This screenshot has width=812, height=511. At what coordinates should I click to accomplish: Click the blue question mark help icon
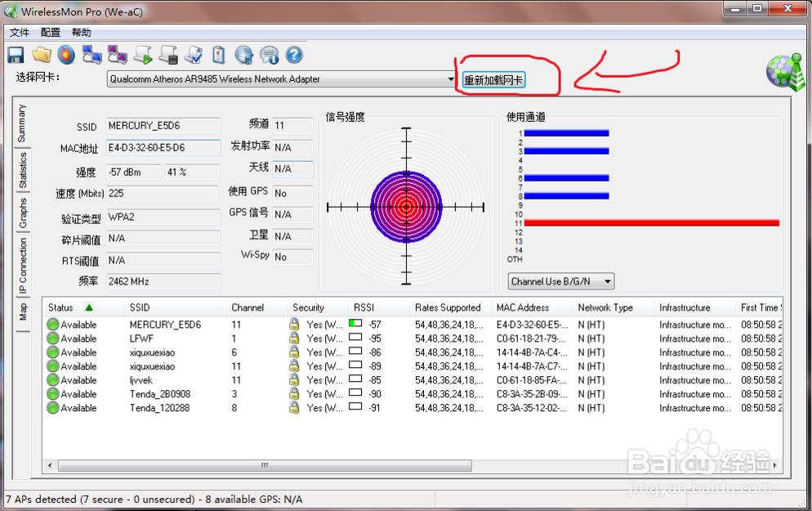point(294,55)
